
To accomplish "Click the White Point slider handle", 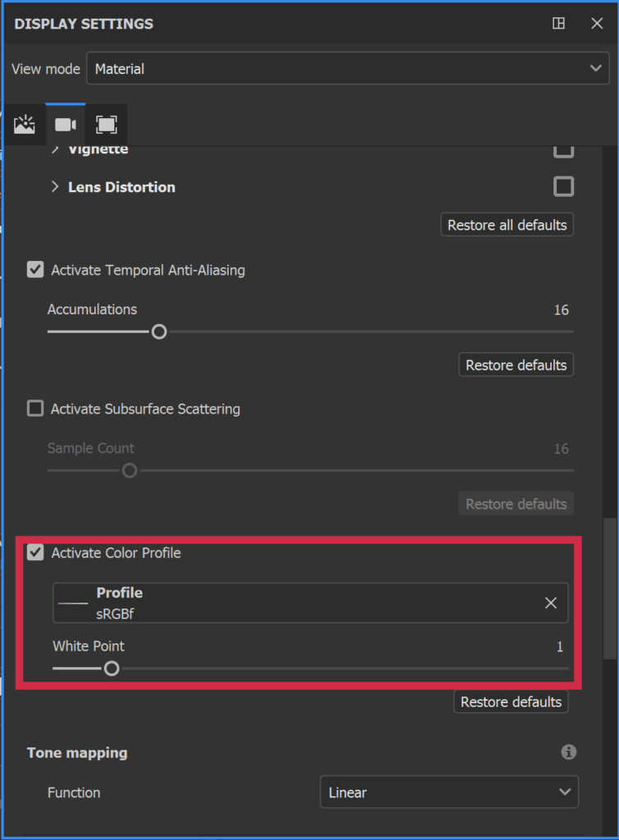I will (112, 669).
